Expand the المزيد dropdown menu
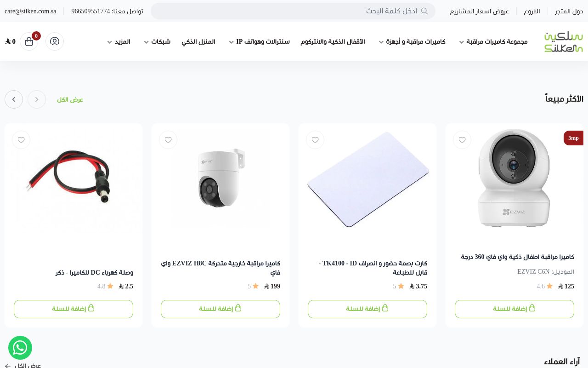Screen dimensions: 588x368 coord(119,42)
